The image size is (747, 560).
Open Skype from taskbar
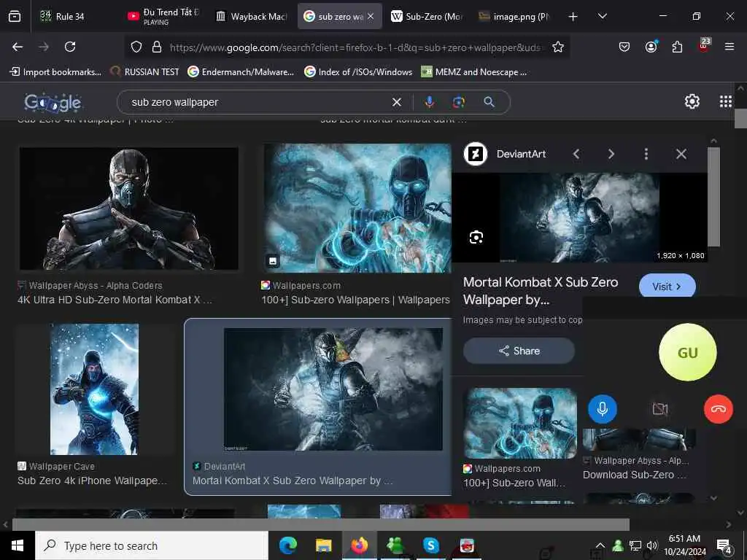pyautogui.click(x=430, y=545)
